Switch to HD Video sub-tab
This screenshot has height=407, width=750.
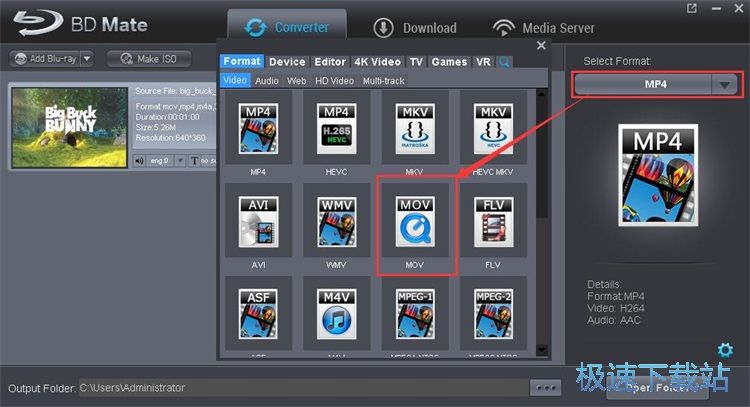334,81
